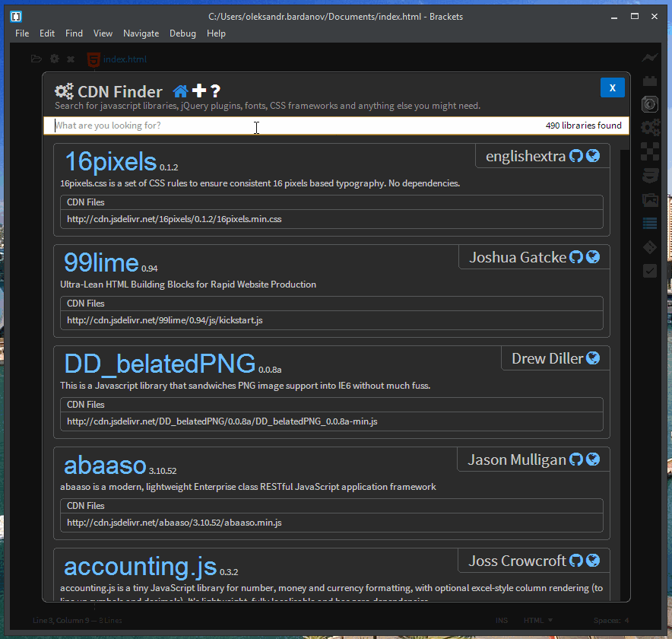Viewport: 672px width, 639px height.
Task: Toggle INS mode in status bar
Action: pyautogui.click(x=502, y=621)
